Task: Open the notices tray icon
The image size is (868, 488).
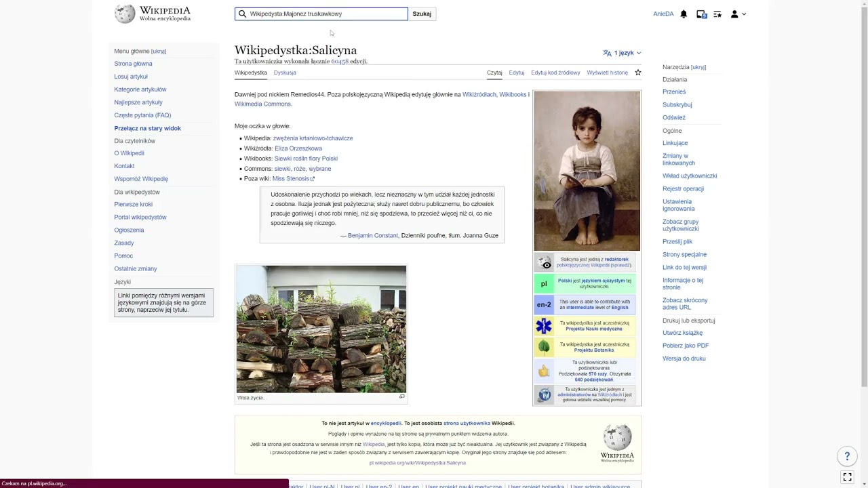Action: pos(701,14)
